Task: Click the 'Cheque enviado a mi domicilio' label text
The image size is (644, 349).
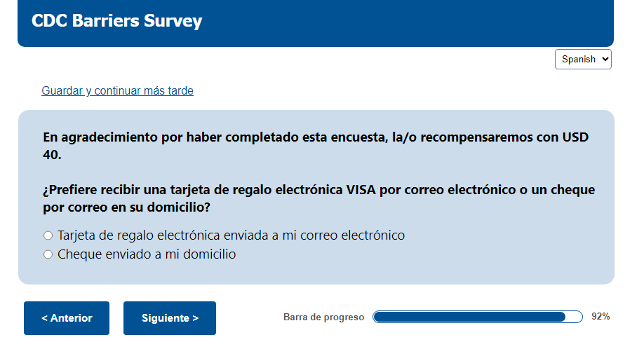Action: point(147,254)
